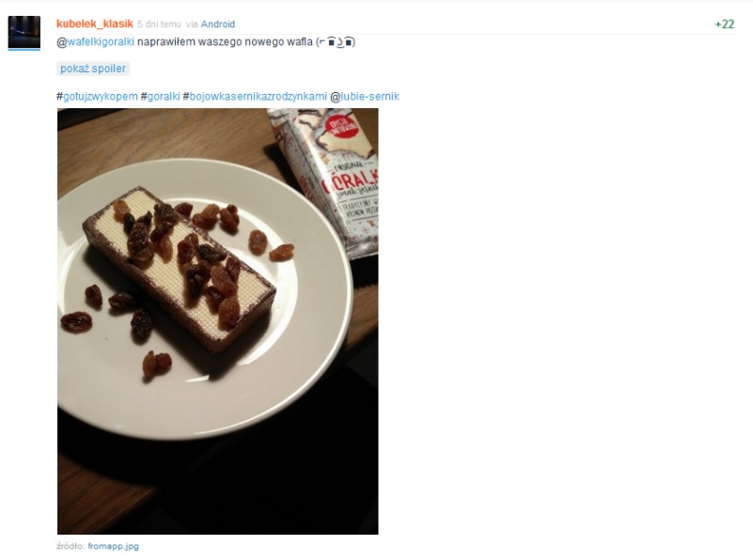This screenshot has width=753, height=560.
Task: Click the 'źródło:' label under the image
Action: [x=71, y=546]
